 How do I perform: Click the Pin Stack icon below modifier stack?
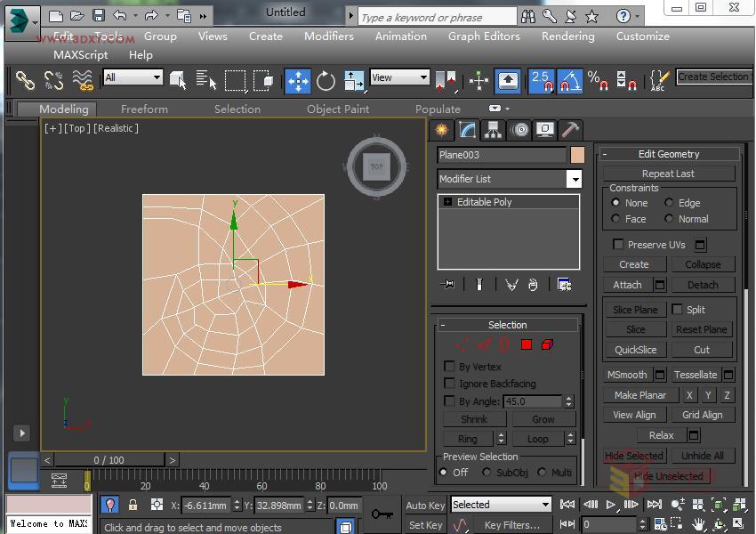coord(447,284)
